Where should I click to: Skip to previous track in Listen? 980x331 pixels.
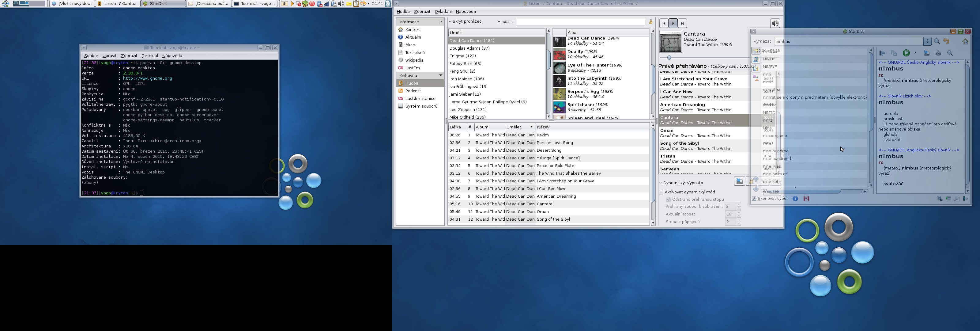point(664,23)
